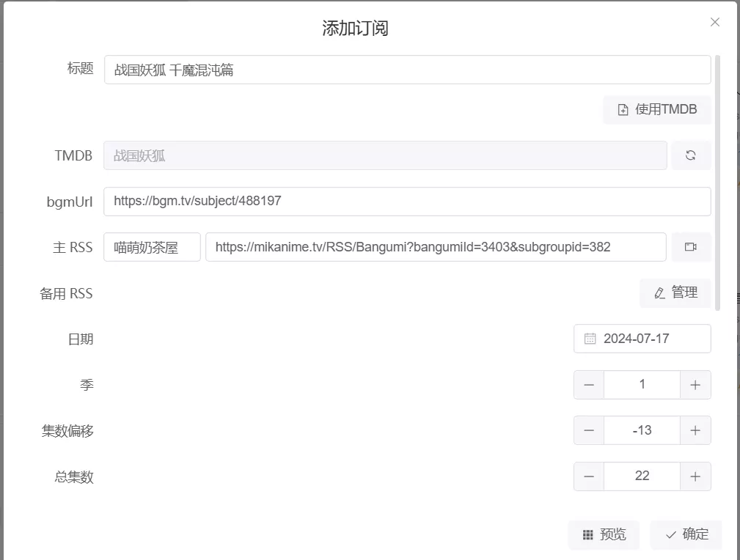Click the 标题 title input field
The image size is (740, 560).
407,70
